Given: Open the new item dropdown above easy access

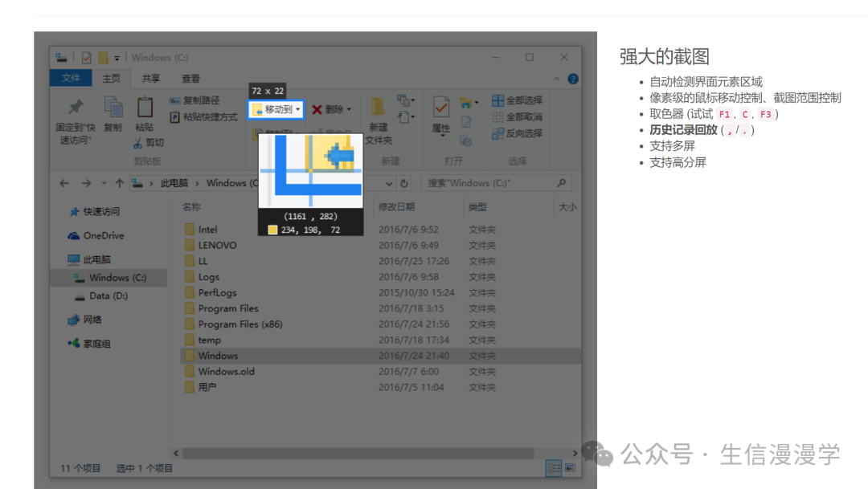Looking at the screenshot, I should pyautogui.click(x=406, y=100).
